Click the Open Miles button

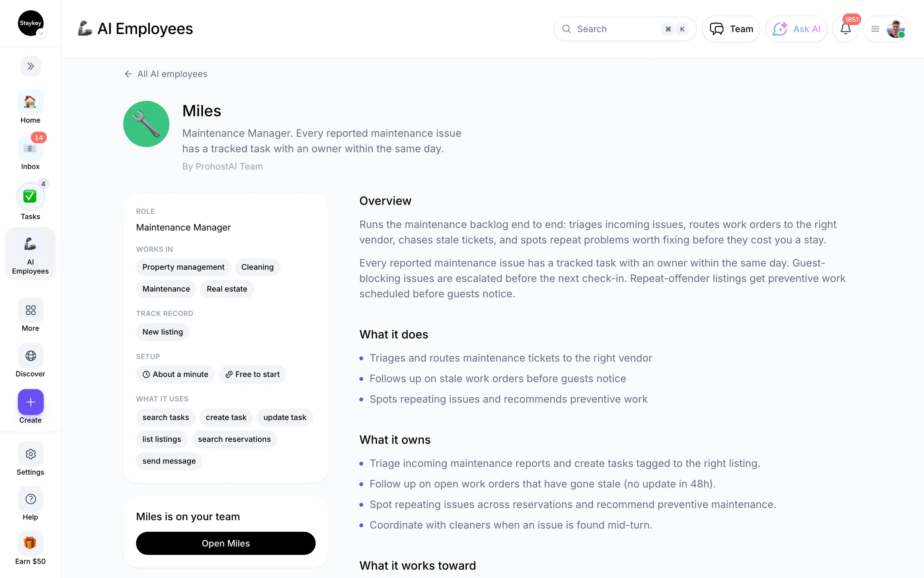coord(226,543)
